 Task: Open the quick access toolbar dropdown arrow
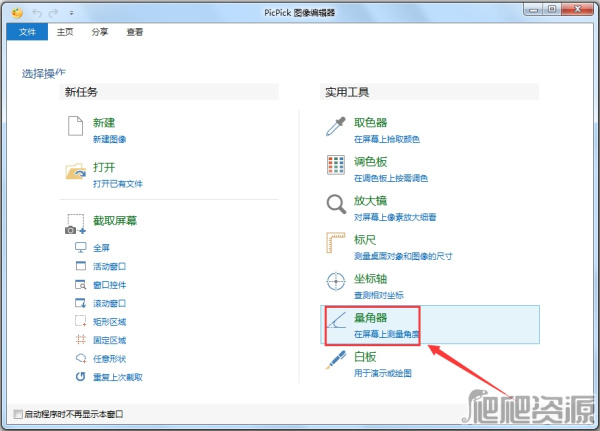coord(71,13)
